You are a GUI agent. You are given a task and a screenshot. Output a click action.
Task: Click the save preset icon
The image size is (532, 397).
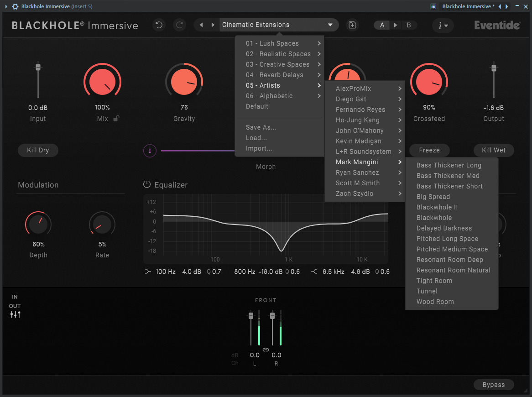[353, 25]
